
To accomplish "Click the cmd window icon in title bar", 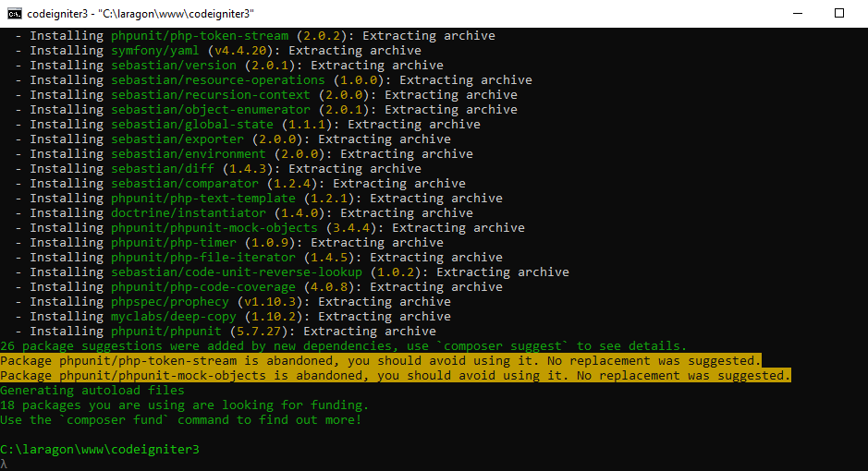I will [x=15, y=13].
